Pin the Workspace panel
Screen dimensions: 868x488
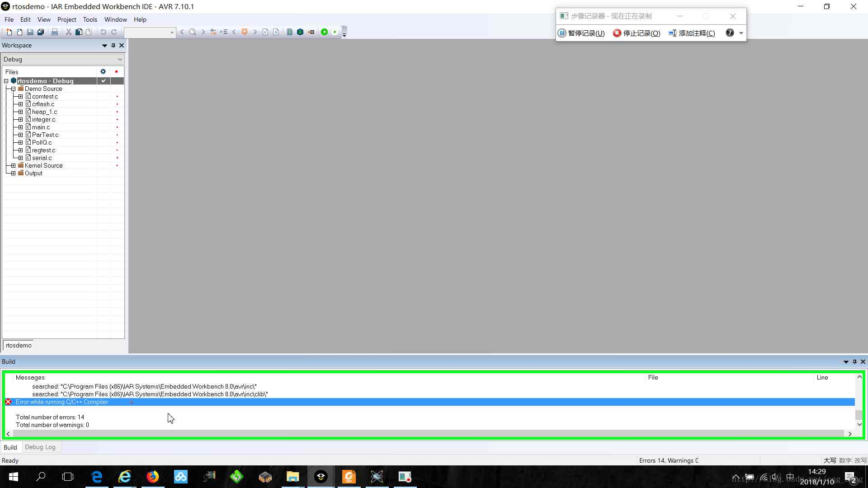113,46
